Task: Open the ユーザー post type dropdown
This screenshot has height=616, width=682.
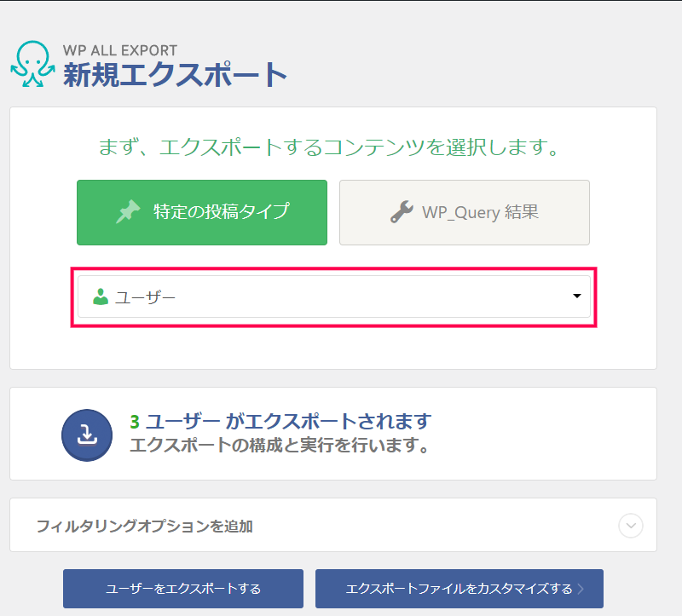Action: click(x=334, y=296)
